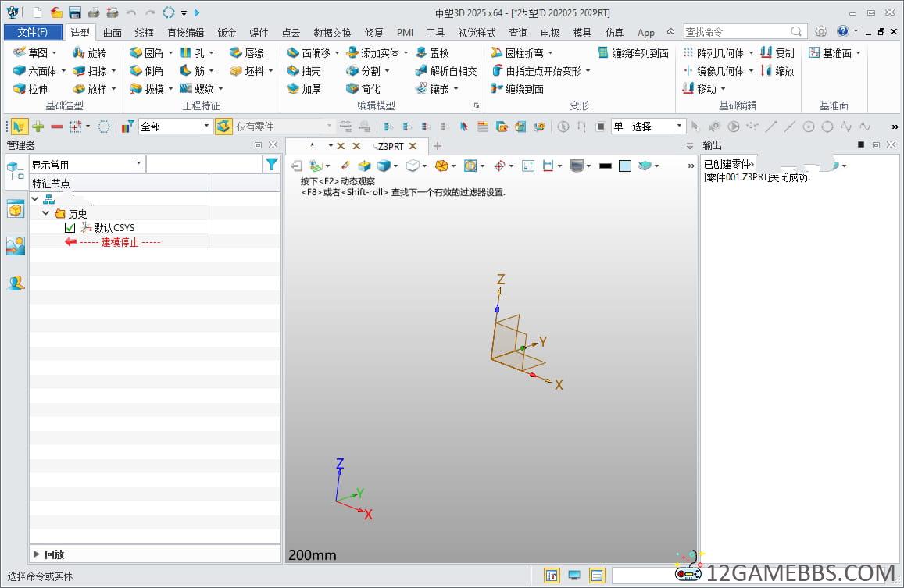Select the 倒角 chamfer tool
Screen dimensions: 904x588
146,71
